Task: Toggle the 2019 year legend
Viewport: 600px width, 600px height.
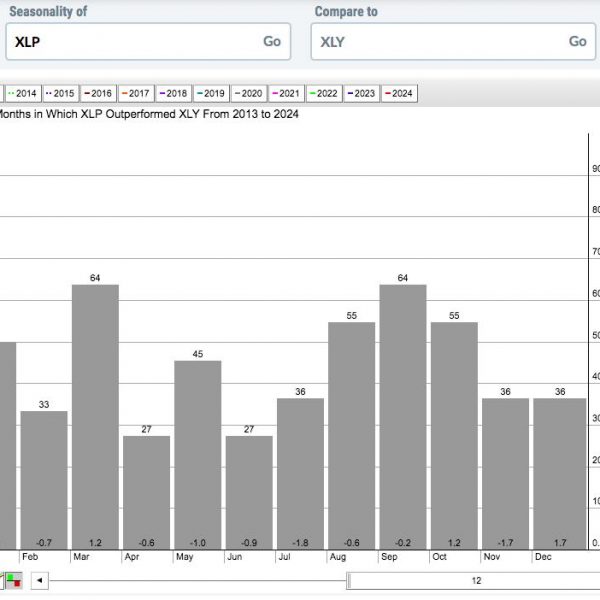Action: click(211, 93)
